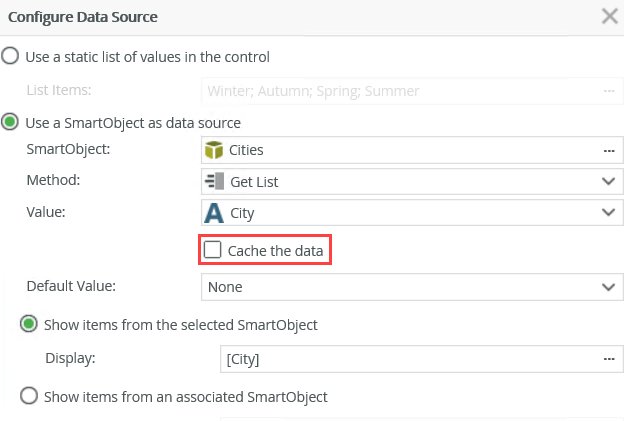Enable the Cache the data checkbox

pos(213,250)
